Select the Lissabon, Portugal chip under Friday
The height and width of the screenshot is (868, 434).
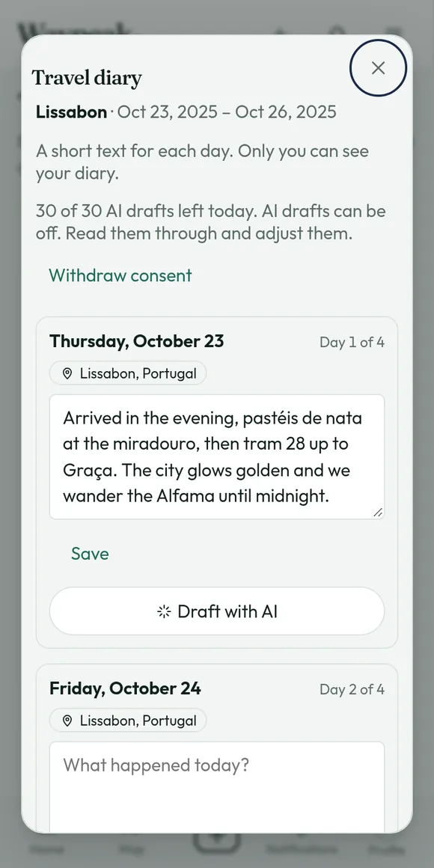coord(128,720)
